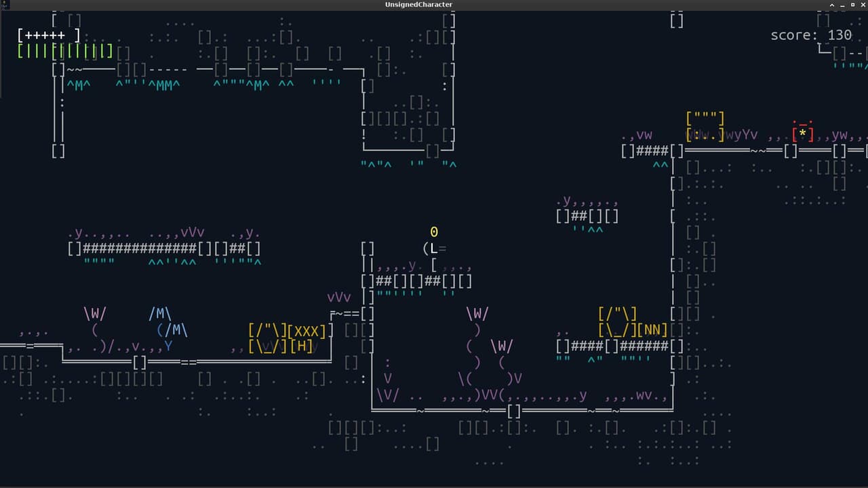Click the UnsignedCharacter window title
This screenshot has height=488, width=868.
[418, 4]
